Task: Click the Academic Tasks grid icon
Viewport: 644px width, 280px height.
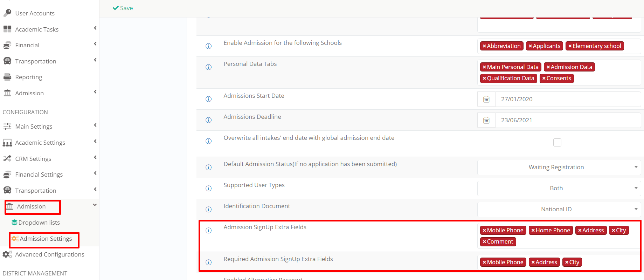Action: click(x=7, y=29)
